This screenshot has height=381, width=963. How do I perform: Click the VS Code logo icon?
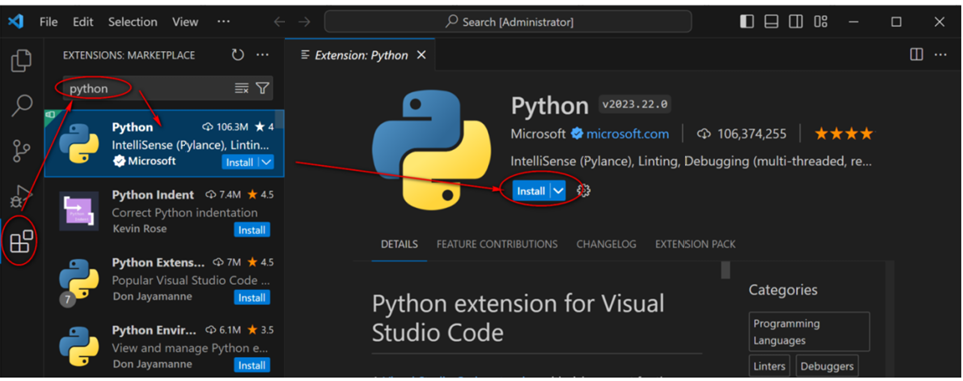click(x=16, y=22)
